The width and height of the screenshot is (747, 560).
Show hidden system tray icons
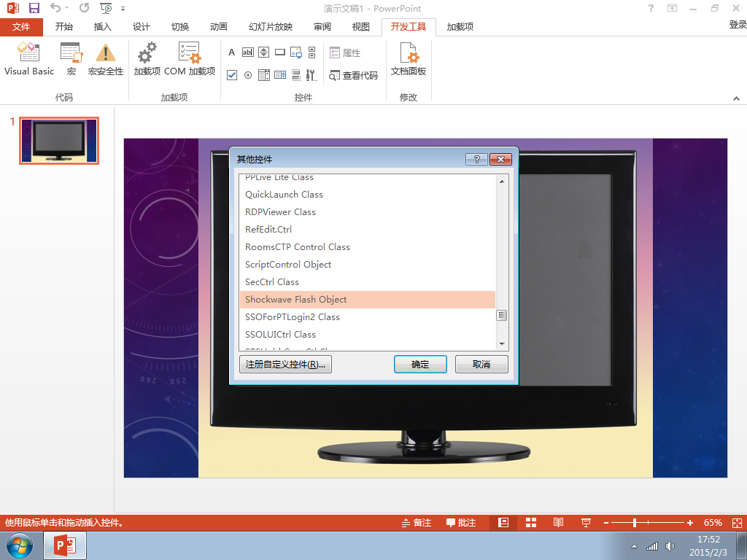click(x=634, y=546)
